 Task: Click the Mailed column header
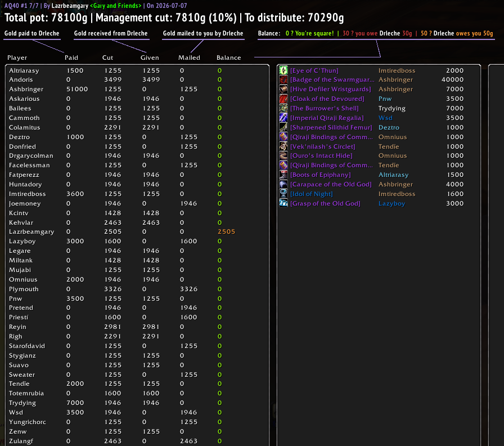[190, 57]
